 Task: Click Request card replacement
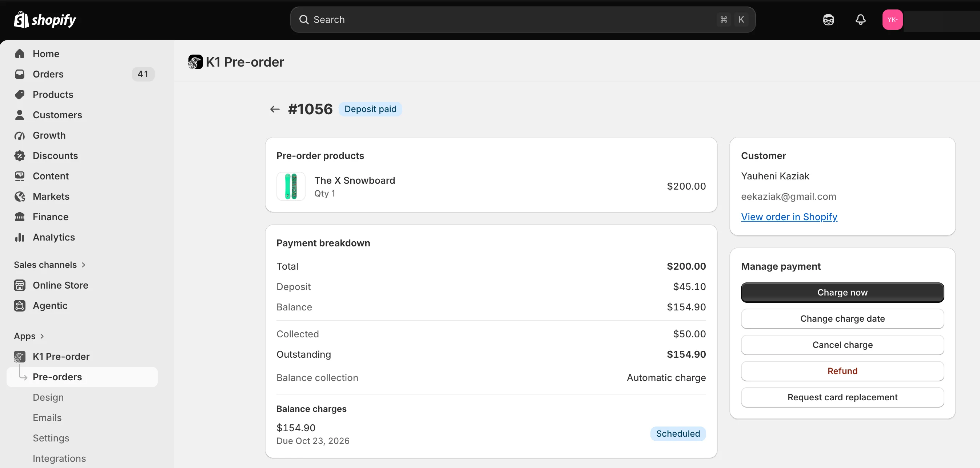pyautogui.click(x=842, y=397)
